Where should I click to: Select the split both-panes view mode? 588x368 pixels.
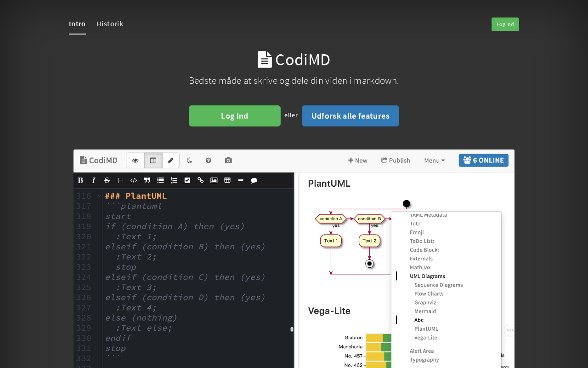pos(153,161)
